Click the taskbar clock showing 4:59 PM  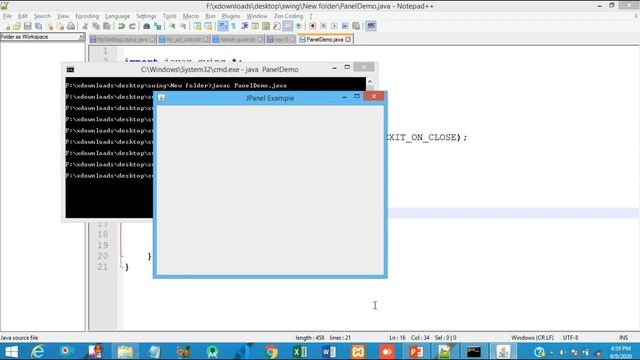click(x=621, y=352)
